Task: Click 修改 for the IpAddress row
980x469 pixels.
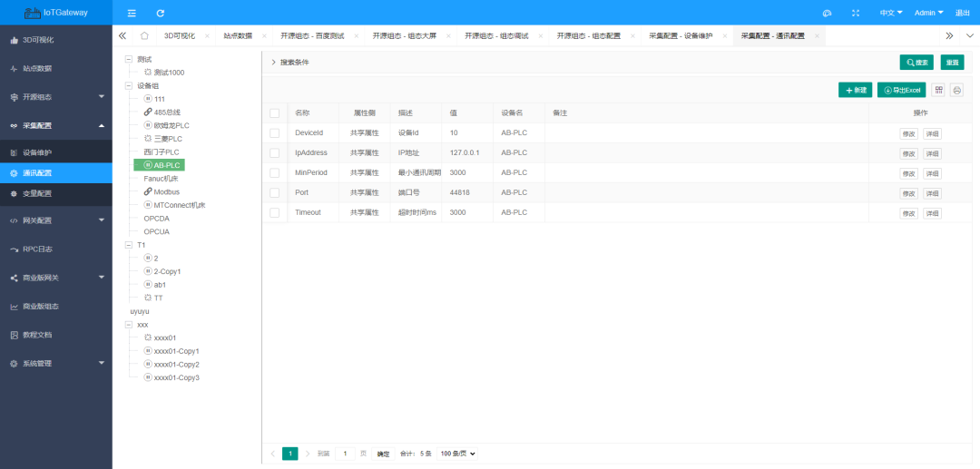Action: (908, 153)
